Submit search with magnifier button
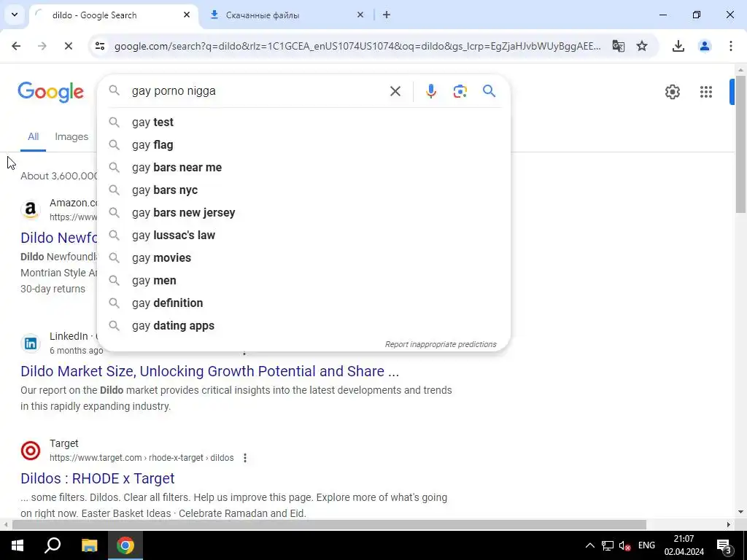 (489, 91)
